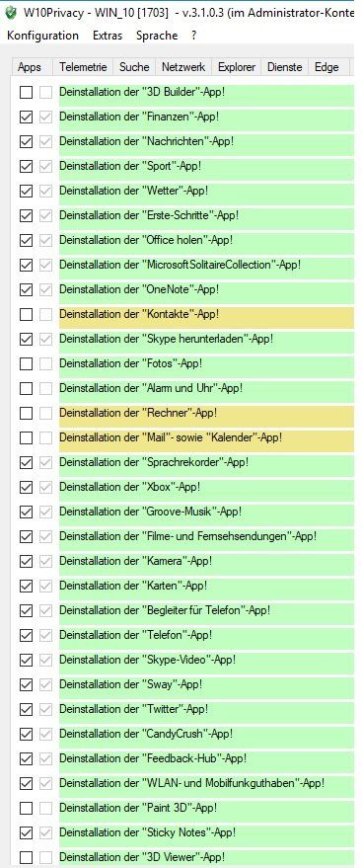362x868 pixels.
Task: Switch to the Netzwerk tab
Action: click(x=183, y=67)
